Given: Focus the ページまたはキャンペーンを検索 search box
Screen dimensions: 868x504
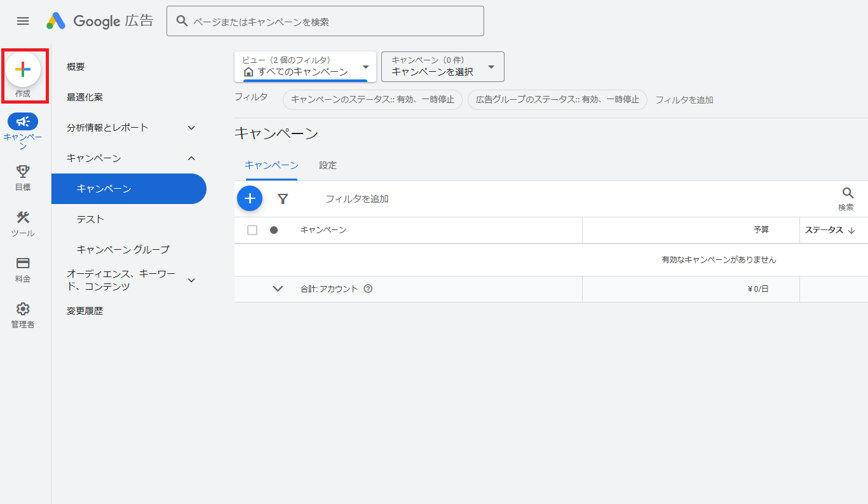Looking at the screenshot, I should pos(325,21).
